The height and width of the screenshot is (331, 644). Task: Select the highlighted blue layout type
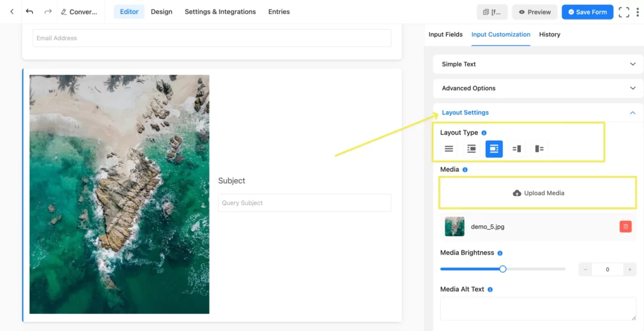pos(494,149)
